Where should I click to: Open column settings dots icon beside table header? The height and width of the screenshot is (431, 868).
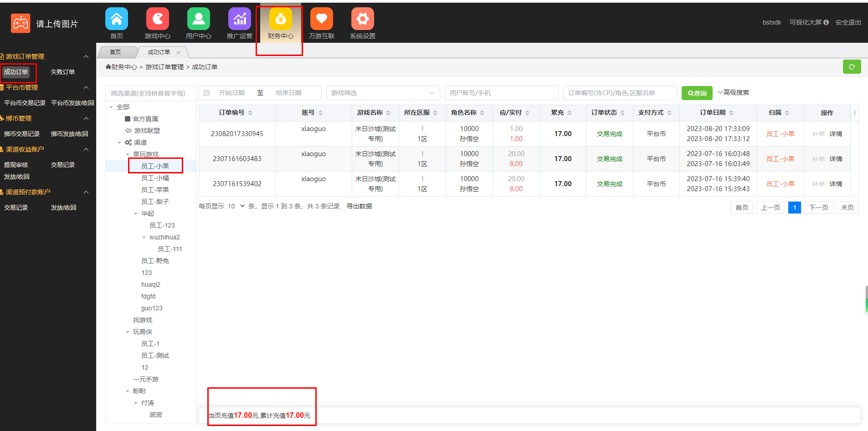(855, 112)
